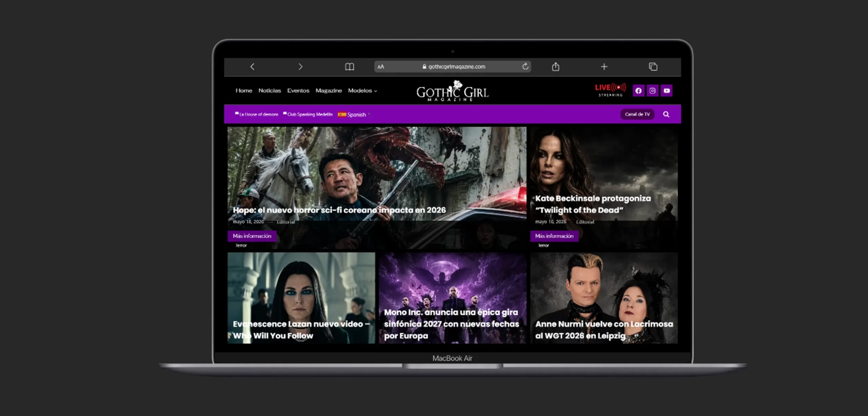Open Hope horror sci-fi coreano article headline
Screen dimensions: 868x416
click(x=339, y=210)
